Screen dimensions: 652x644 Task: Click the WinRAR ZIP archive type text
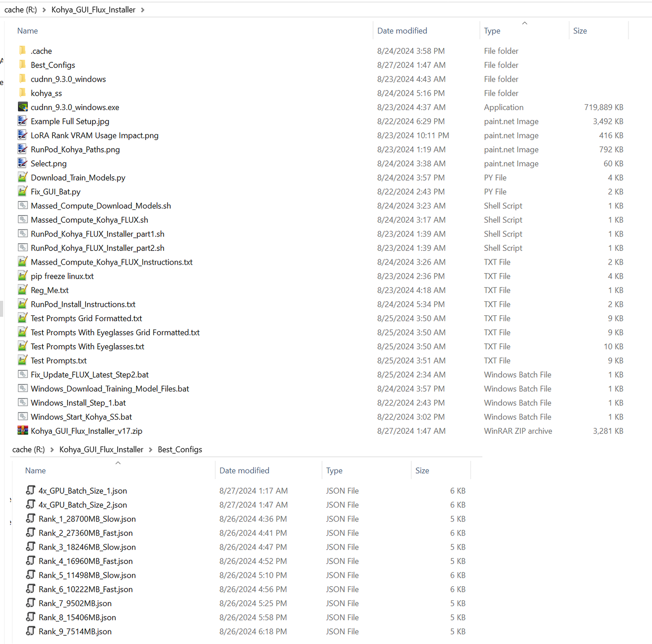(518, 431)
